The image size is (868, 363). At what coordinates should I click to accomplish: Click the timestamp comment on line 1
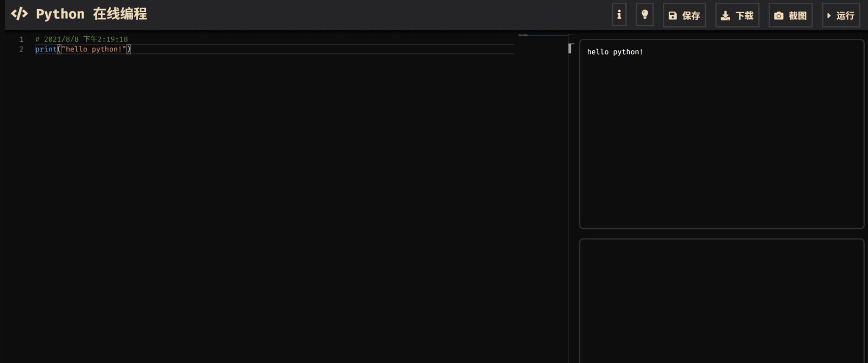(81, 39)
